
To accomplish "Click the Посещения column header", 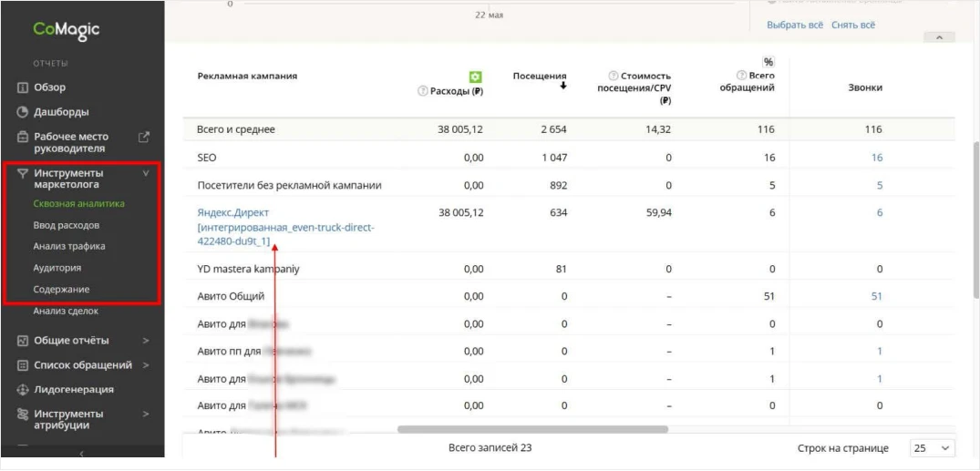I will pyautogui.click(x=540, y=77).
